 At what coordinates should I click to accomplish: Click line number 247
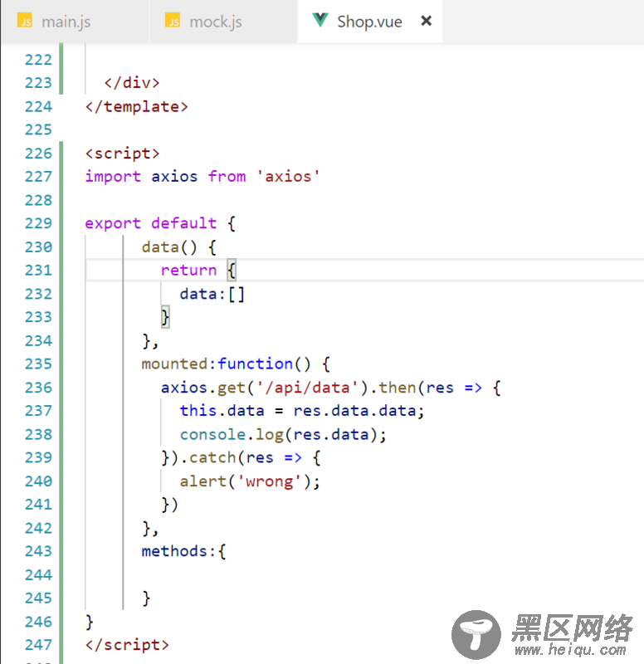click(38, 645)
